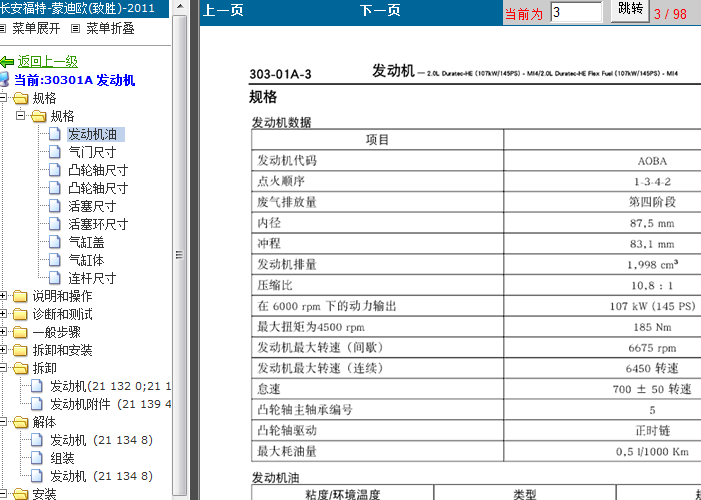Open the first 凸轮轴尺寸 entry
Screen dimensions: 701x500
98,170
